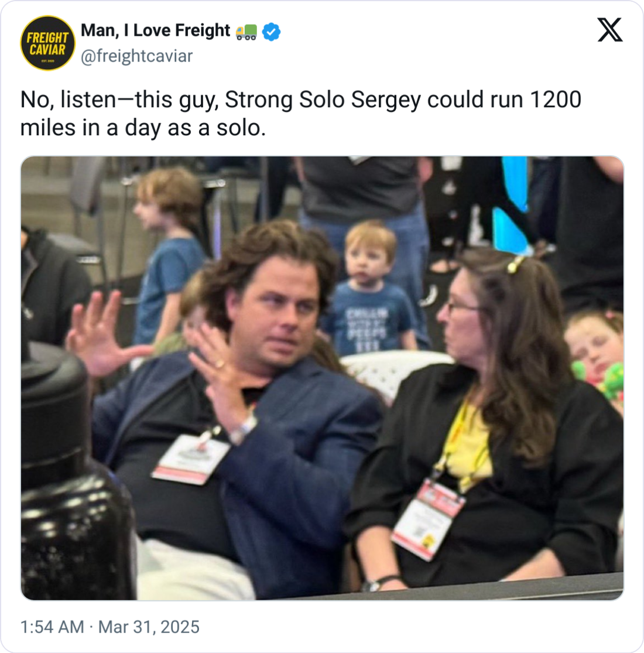
Task: Click the 1:54 AM timestamp
Action: 52,627
